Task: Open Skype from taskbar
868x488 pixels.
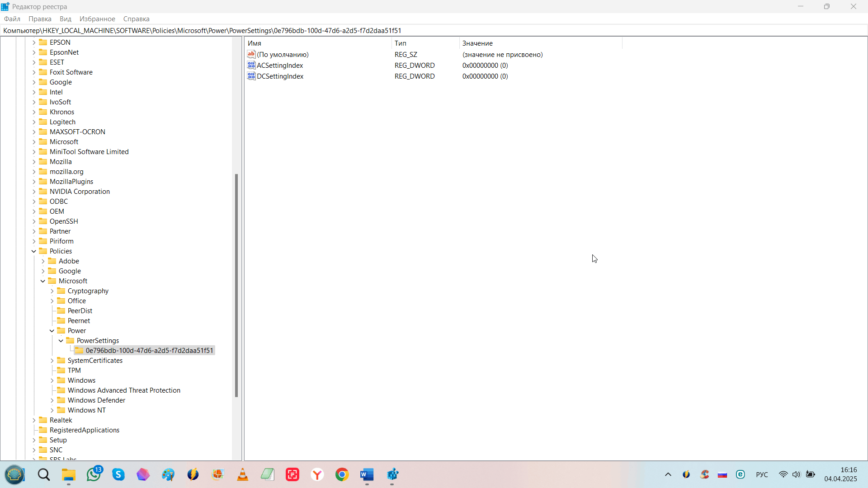Action: click(x=118, y=475)
